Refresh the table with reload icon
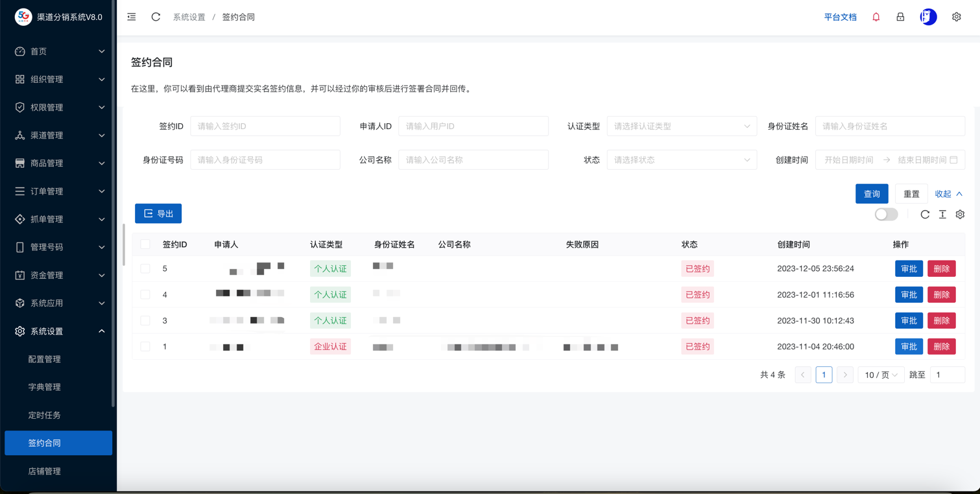Image resolution: width=980 pixels, height=494 pixels. [x=925, y=215]
